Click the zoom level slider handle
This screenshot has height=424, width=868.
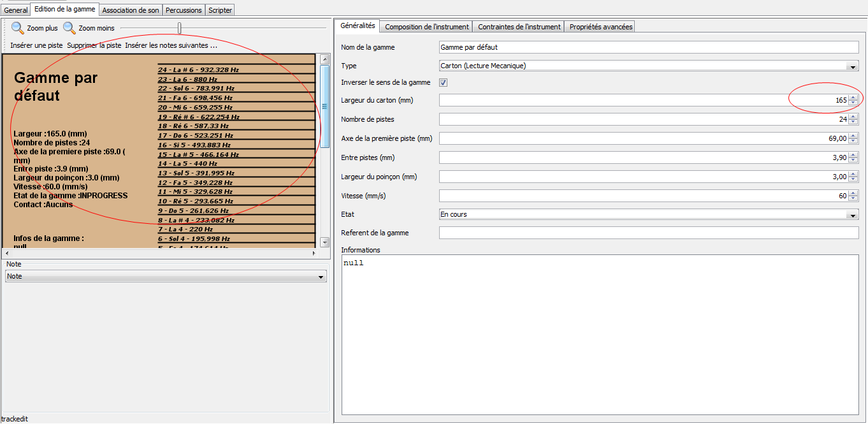pyautogui.click(x=180, y=28)
